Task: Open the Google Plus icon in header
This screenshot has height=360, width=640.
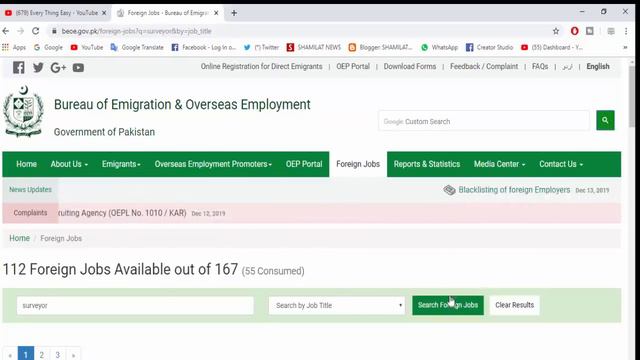Action: coord(58,68)
